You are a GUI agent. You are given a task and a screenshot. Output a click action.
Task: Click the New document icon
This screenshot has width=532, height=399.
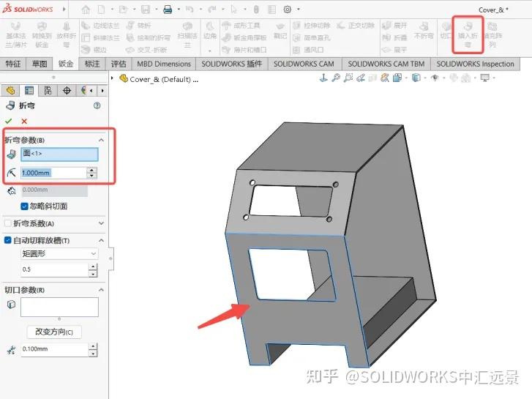tap(101, 10)
